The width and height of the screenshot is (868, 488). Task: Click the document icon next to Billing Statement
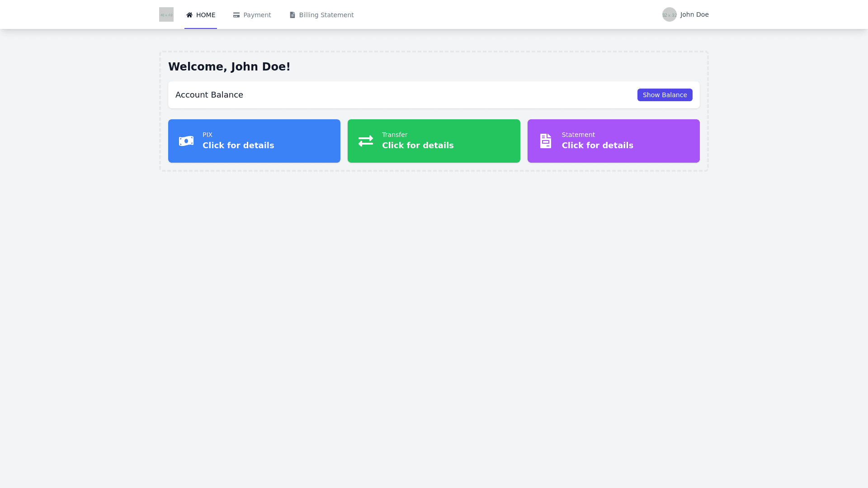point(292,14)
